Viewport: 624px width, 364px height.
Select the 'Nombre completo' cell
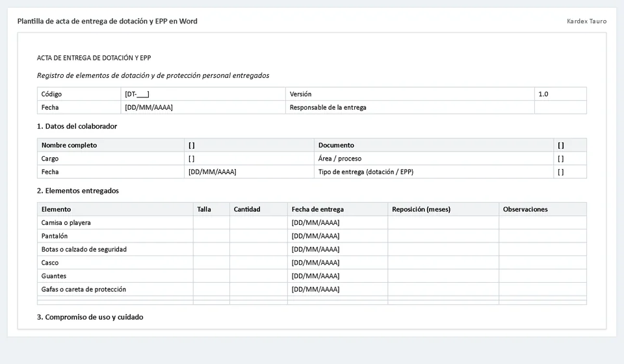coord(110,145)
